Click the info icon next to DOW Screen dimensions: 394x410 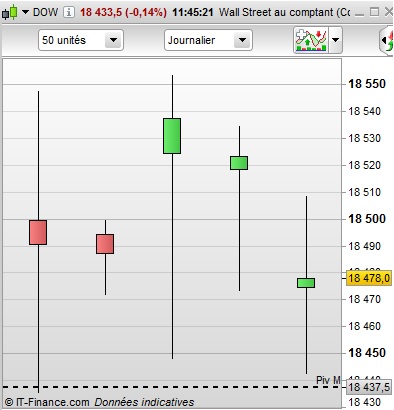[x=69, y=12]
